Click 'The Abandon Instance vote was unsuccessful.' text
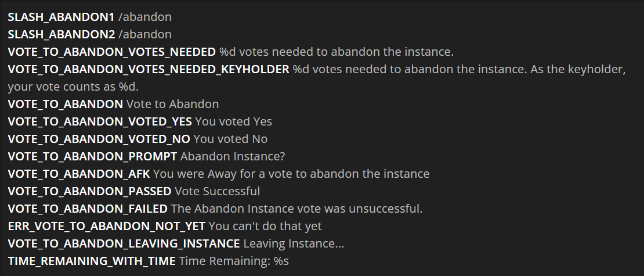This screenshot has width=644, height=276. [296, 209]
